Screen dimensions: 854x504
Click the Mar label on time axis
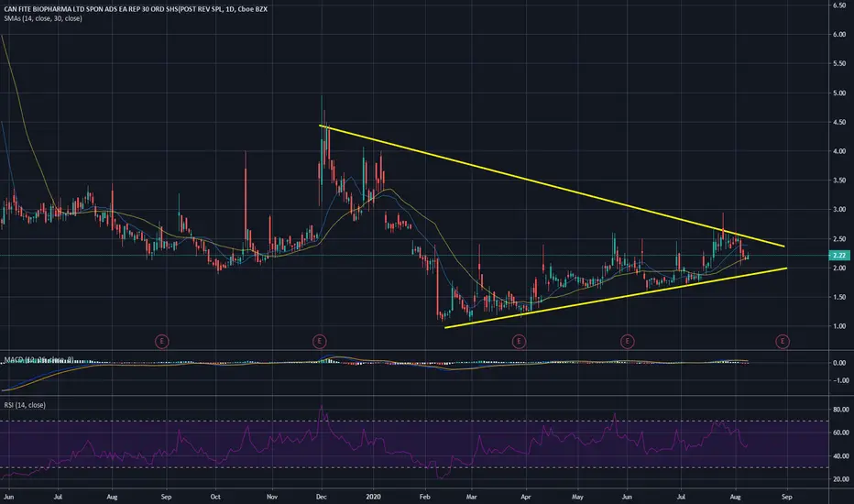click(472, 497)
